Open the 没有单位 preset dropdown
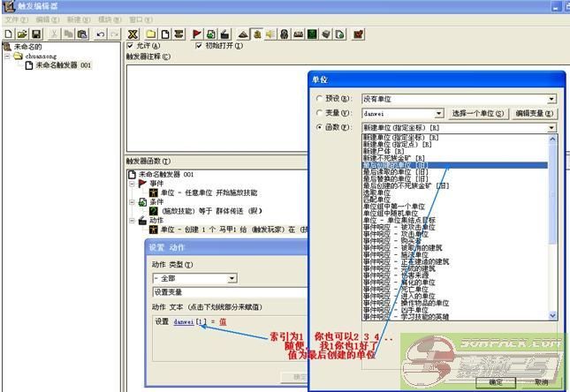 (x=551, y=99)
